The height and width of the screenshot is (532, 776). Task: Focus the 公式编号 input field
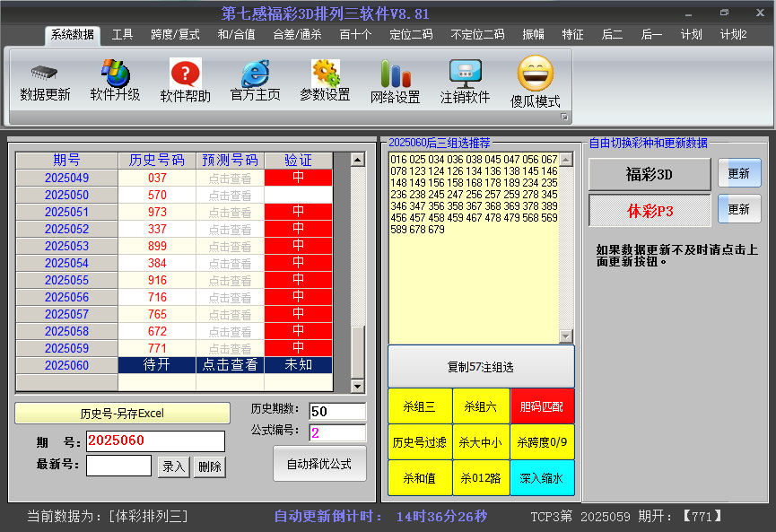click(x=337, y=433)
